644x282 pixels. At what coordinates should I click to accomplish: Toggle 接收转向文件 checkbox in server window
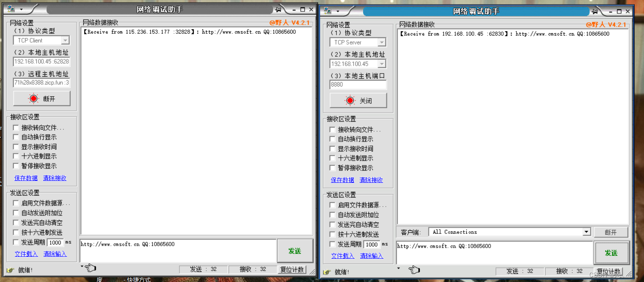click(333, 129)
